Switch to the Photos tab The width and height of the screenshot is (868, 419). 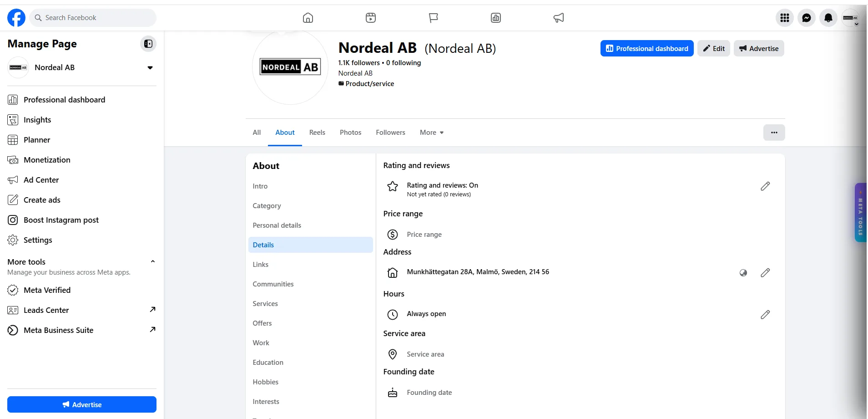(x=350, y=133)
